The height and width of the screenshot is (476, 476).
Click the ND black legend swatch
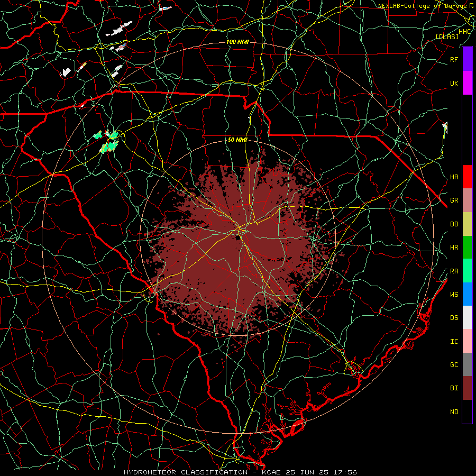click(467, 411)
